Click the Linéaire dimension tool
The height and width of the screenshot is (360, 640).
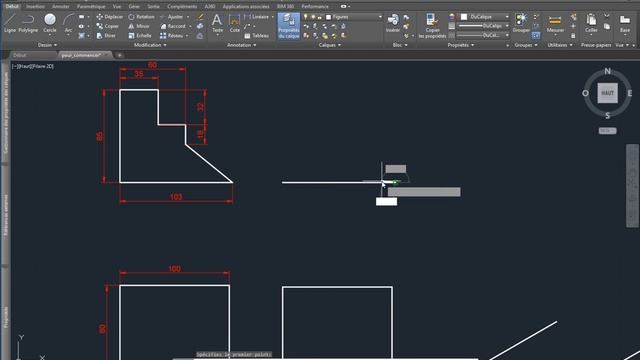pos(257,17)
